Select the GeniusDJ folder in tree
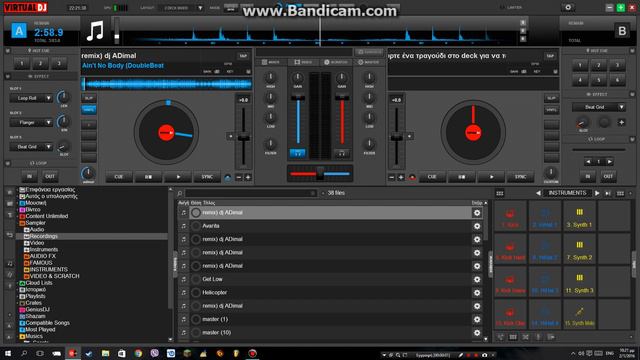 37,309
